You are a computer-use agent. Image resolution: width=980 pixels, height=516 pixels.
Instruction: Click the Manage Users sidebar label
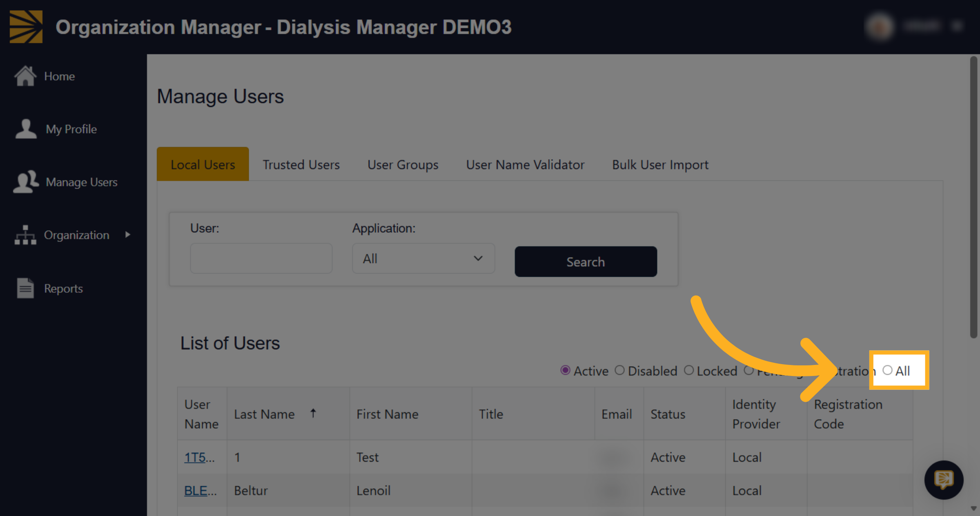pyautogui.click(x=82, y=182)
